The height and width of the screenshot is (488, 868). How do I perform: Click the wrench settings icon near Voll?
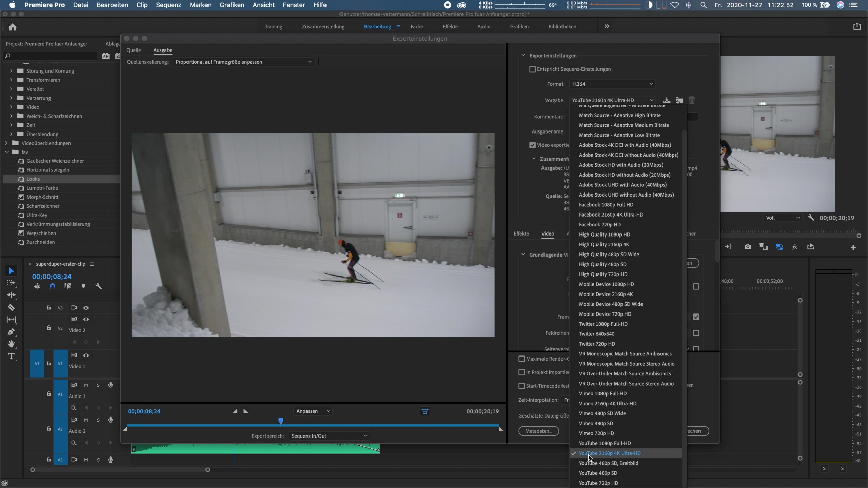point(811,218)
